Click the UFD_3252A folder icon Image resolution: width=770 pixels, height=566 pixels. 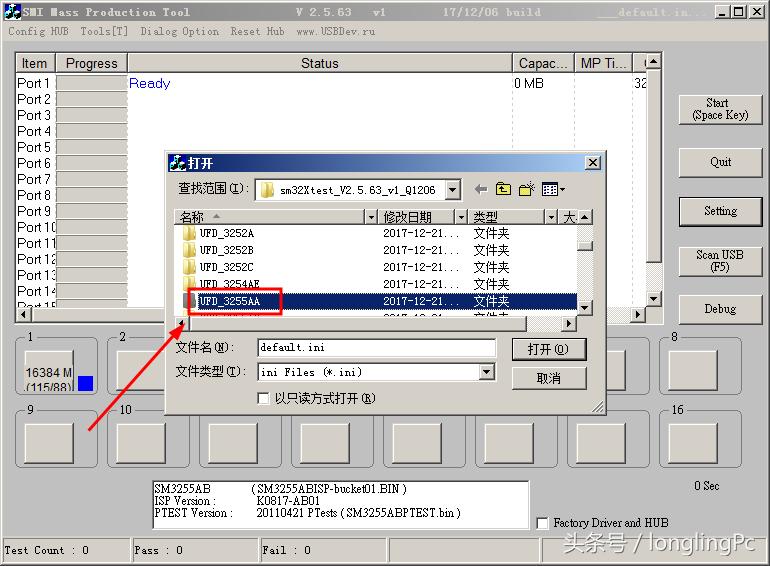pos(190,233)
